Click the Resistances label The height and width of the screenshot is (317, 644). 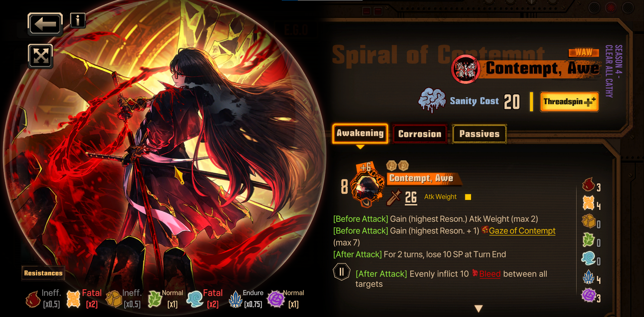[43, 273]
